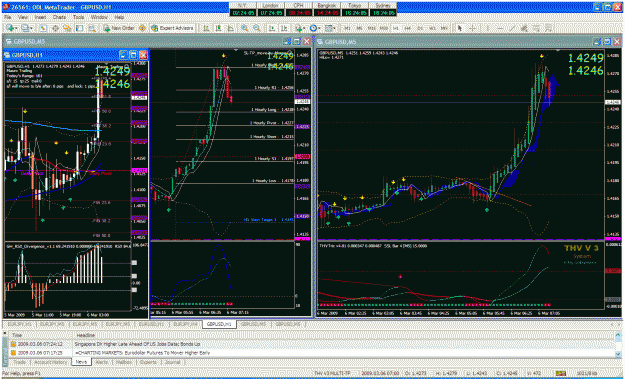The height and width of the screenshot is (379, 625).
Task: Toggle Chart Shift button
Action: click(x=284, y=28)
